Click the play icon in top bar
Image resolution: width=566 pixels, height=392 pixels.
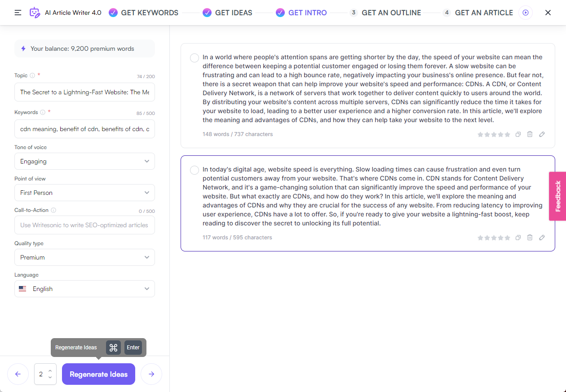525,13
